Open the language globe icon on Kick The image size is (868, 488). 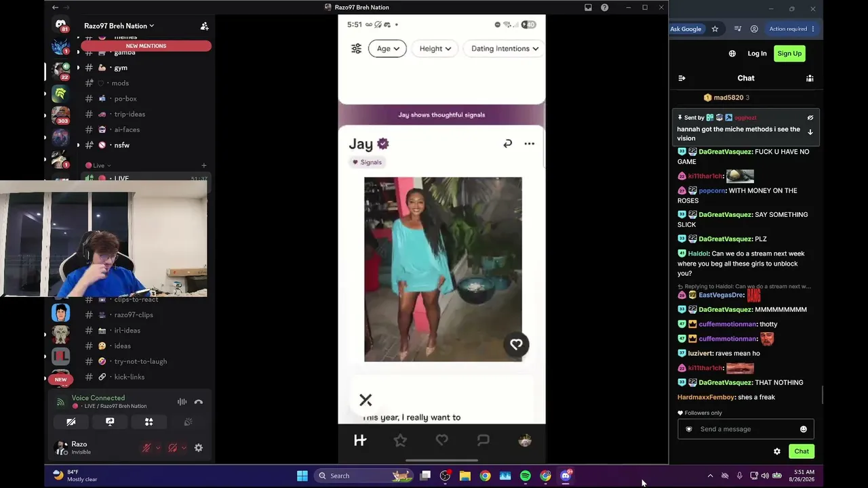[x=732, y=54]
